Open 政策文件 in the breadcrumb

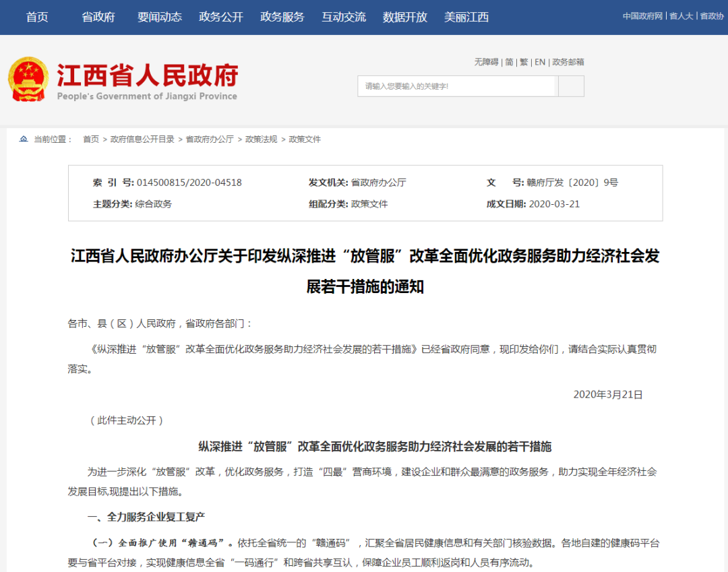point(305,139)
